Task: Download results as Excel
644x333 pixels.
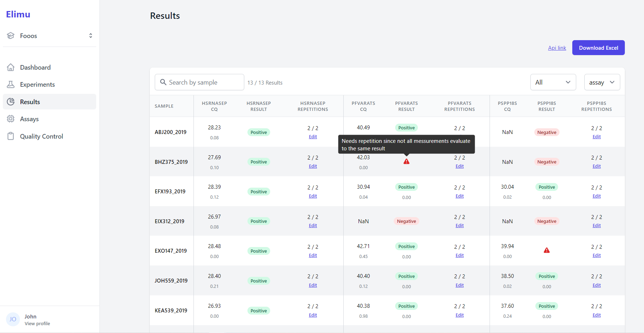Action: [x=598, y=48]
